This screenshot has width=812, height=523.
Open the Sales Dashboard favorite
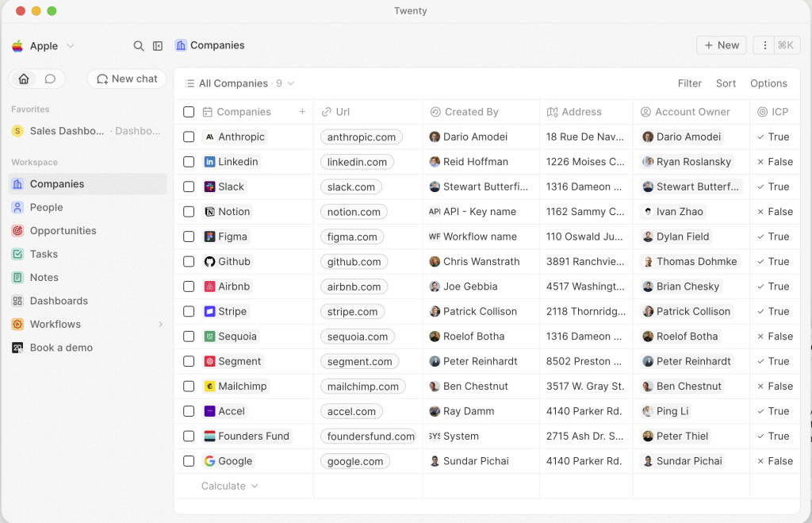[x=87, y=131]
